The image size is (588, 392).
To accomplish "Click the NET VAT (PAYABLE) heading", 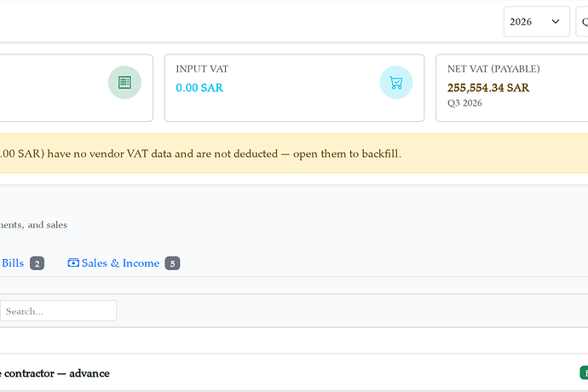I will (x=493, y=69).
